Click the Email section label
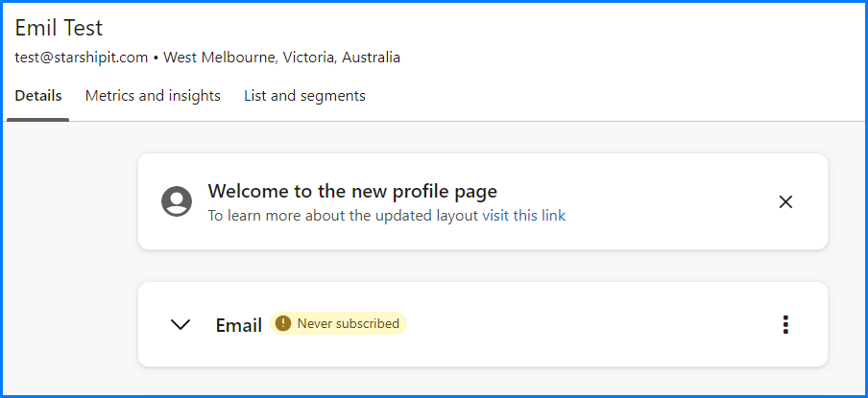Image resolution: width=868 pixels, height=398 pixels. pos(239,325)
